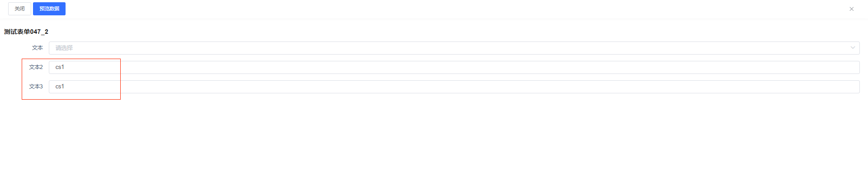Viewport: 868px width, 193px height.
Task: Click the 文本 field label
Action: (38, 48)
